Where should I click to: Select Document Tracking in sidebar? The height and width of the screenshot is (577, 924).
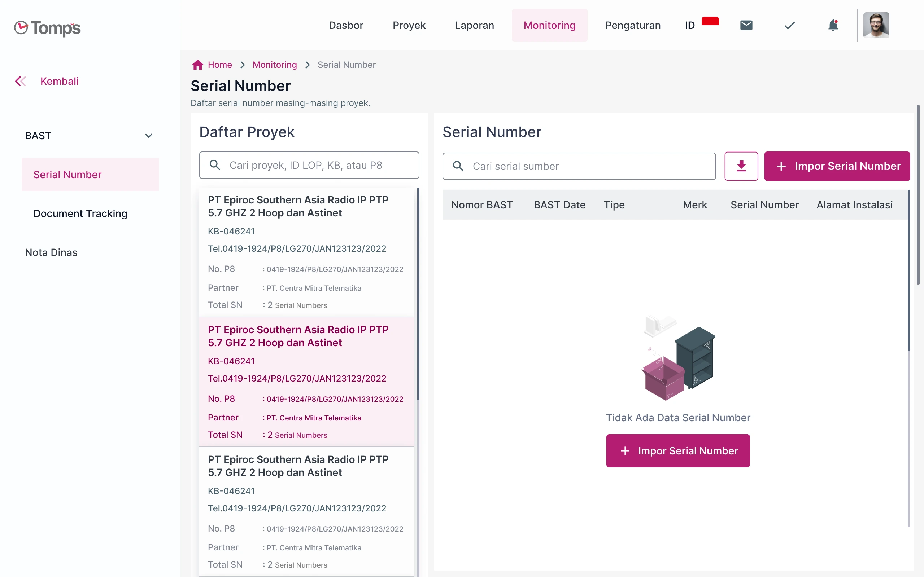click(x=80, y=213)
